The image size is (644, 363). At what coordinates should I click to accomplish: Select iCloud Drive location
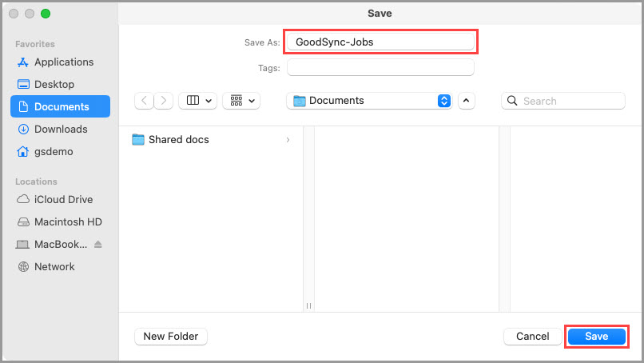point(60,199)
